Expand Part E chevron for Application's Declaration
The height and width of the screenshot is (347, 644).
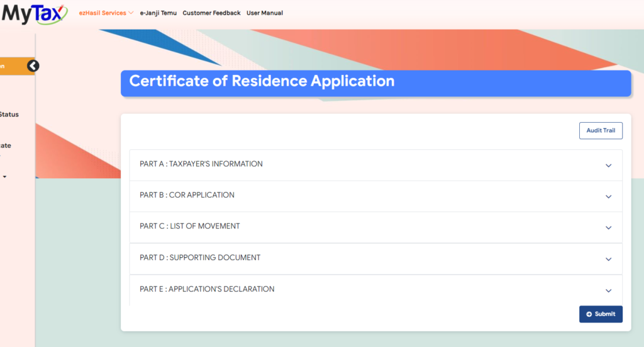[x=608, y=291]
